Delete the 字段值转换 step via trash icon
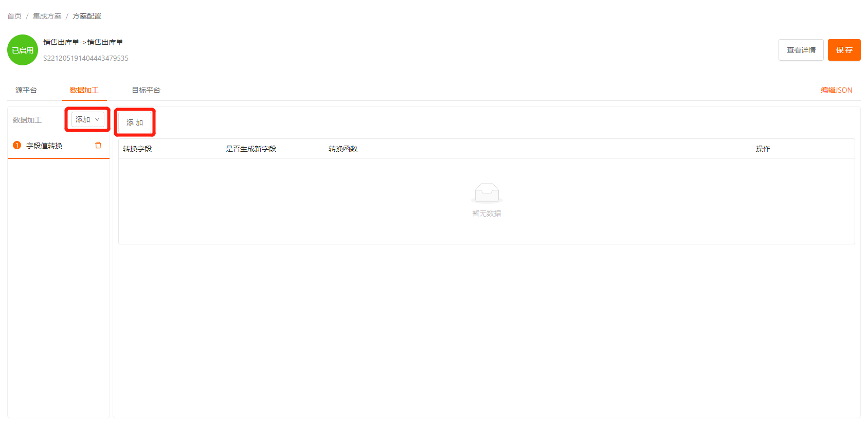 [x=98, y=146]
